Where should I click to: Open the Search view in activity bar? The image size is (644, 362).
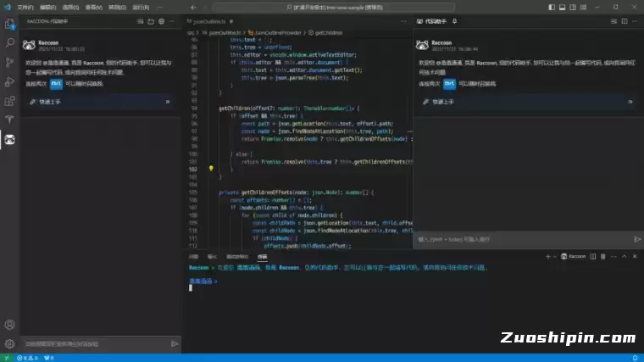pos(9,42)
